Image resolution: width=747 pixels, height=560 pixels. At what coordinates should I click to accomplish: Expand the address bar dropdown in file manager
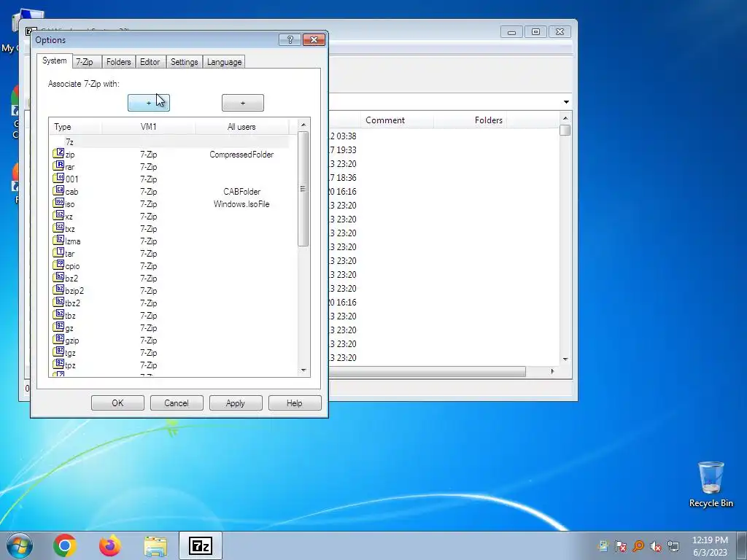[566, 102]
